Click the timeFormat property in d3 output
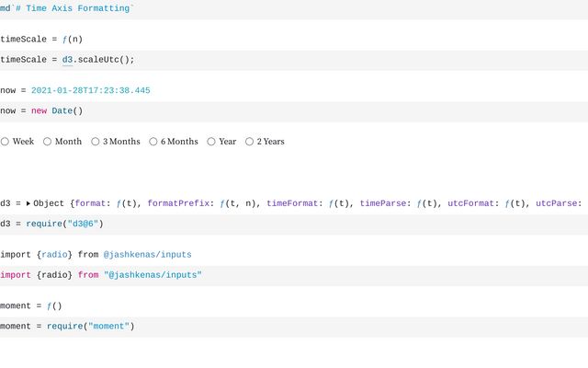588x368 pixels. [295, 203]
